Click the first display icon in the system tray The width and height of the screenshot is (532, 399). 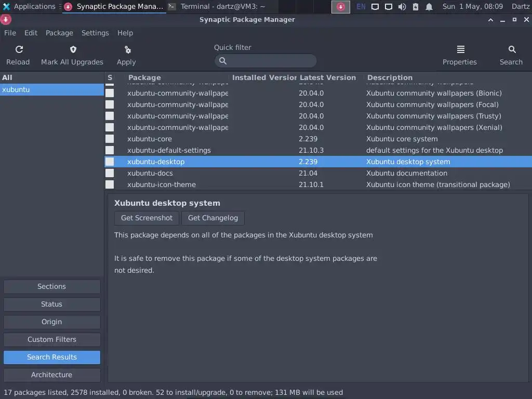tap(375, 6)
